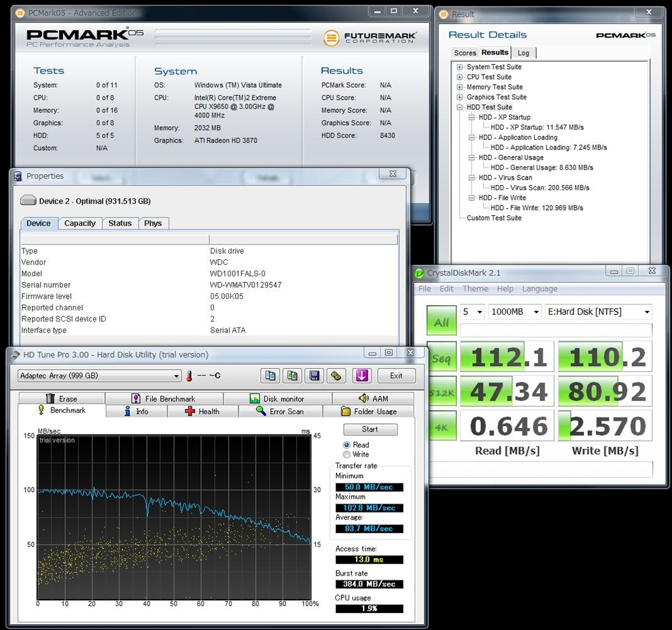Click the PCMark05 title bar orange icon
672x630 pixels.
click(20, 13)
